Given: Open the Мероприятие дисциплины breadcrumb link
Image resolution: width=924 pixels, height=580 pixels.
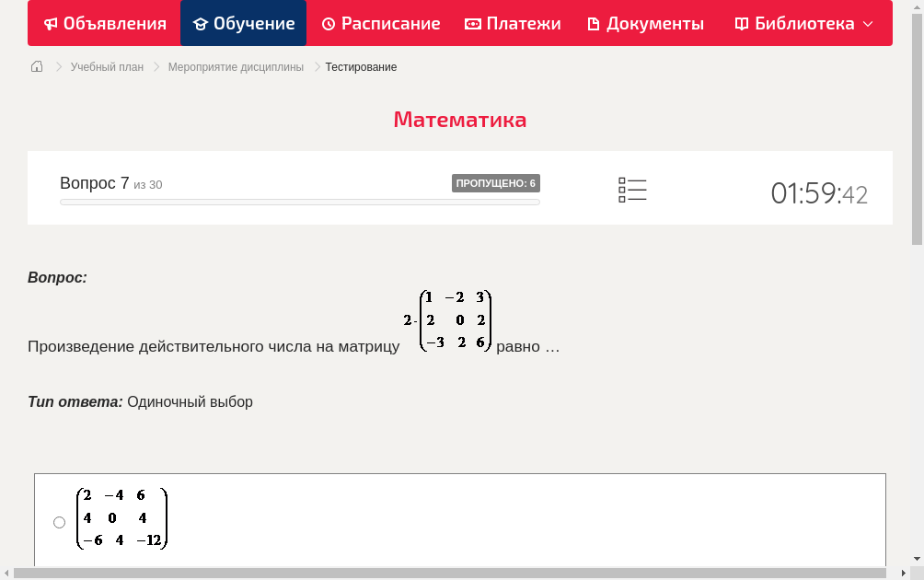Looking at the screenshot, I should point(236,67).
